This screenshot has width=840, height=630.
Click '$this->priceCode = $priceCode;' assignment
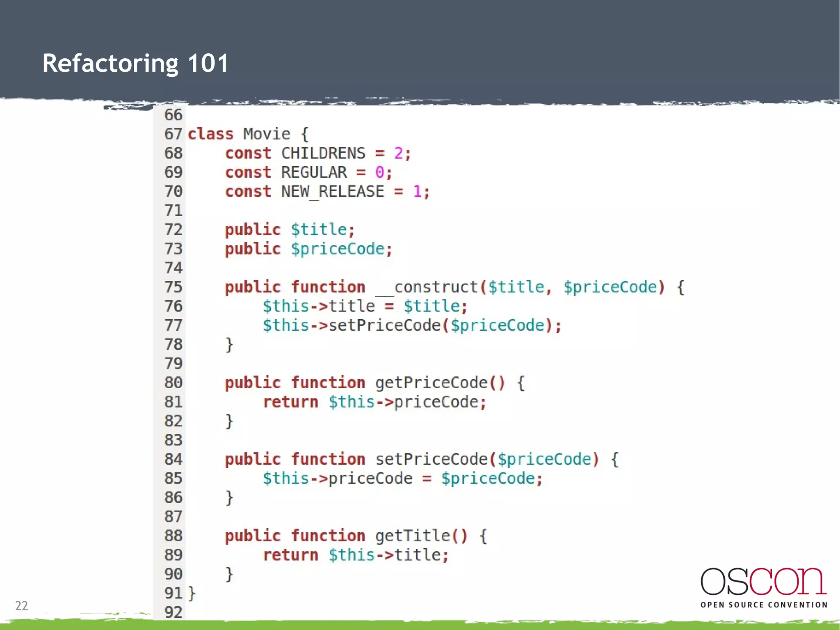[403, 479]
